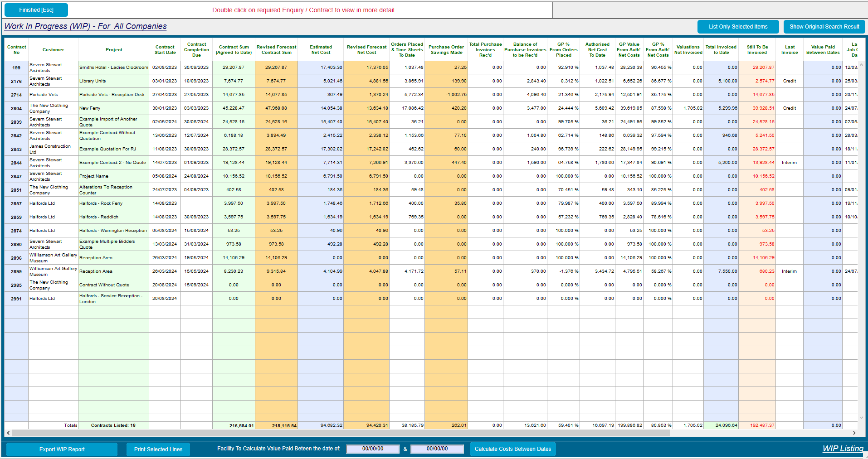
Task: Select the Parkside Vets Reception Desk row
Action: coord(113,94)
